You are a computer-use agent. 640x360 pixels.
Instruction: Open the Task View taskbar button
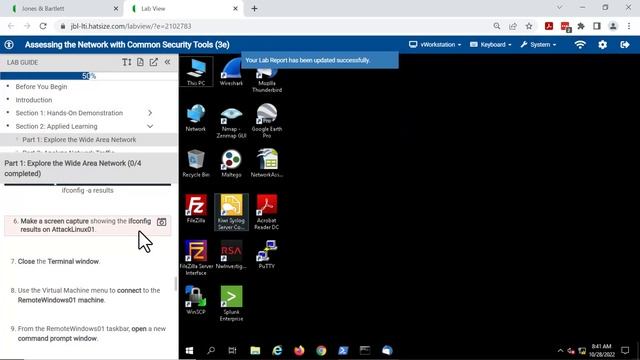[x=233, y=350]
